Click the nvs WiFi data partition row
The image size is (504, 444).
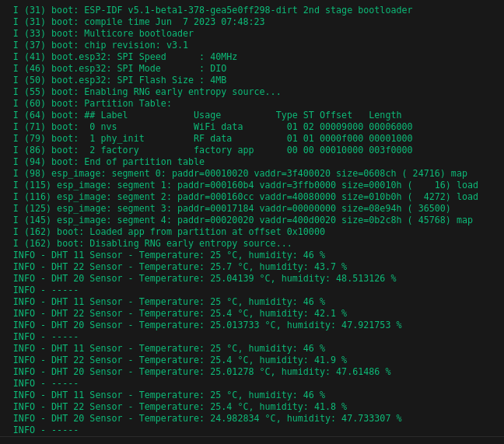coord(213,127)
